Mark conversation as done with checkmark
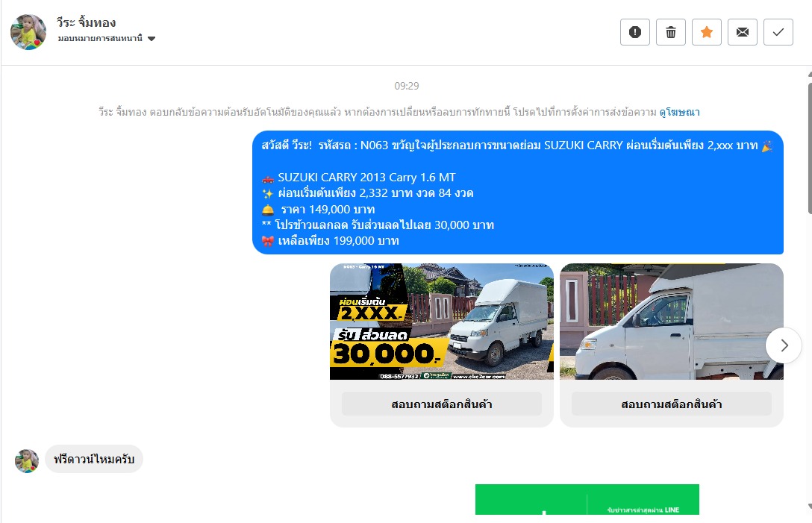Screen dimensions: 812x523 (778, 32)
